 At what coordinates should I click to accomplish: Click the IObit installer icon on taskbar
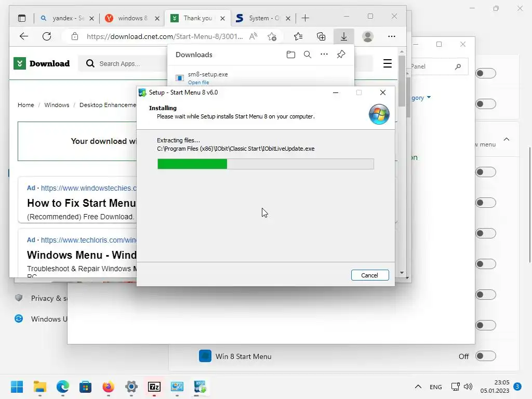click(x=200, y=387)
